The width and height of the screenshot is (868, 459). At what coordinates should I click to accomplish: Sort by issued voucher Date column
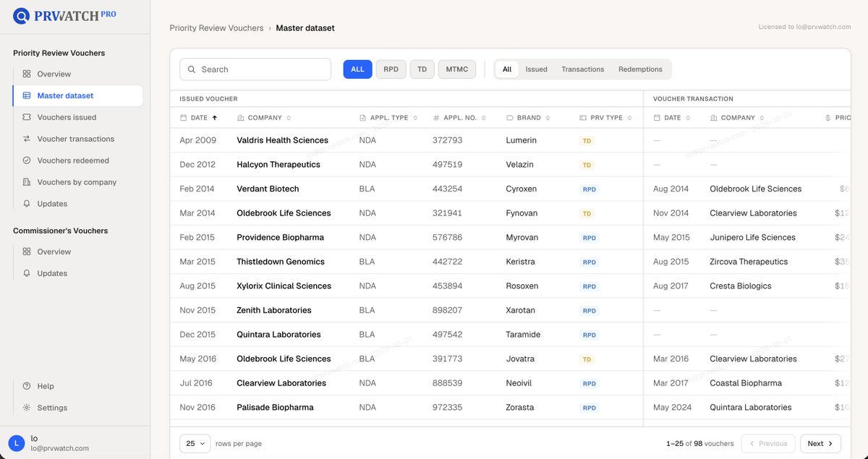pos(199,118)
